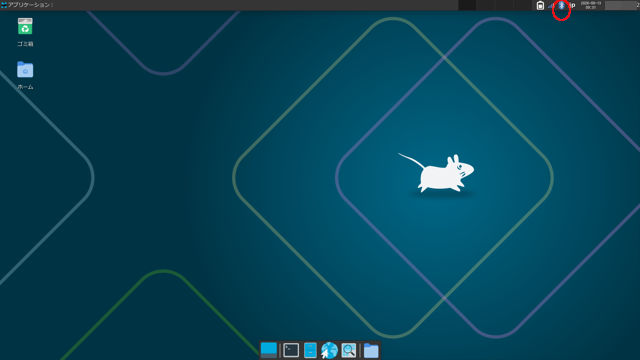Open the date and time clock in the panel

591,5
